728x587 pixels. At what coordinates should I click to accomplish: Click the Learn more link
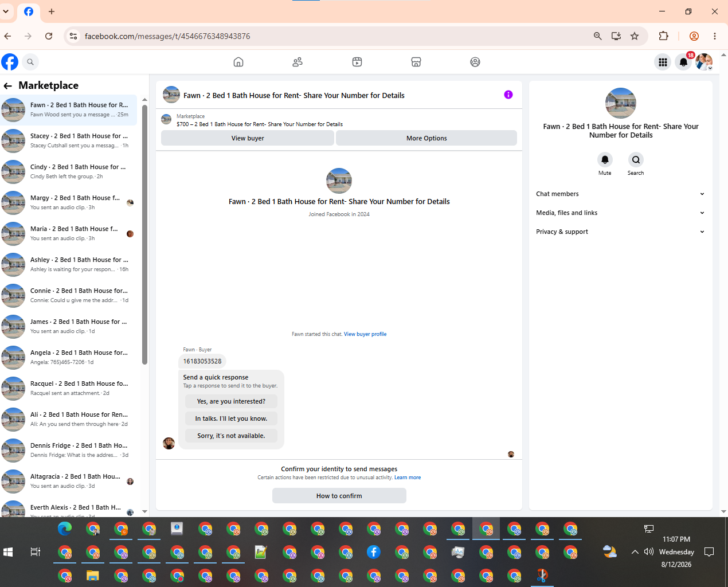pos(408,478)
